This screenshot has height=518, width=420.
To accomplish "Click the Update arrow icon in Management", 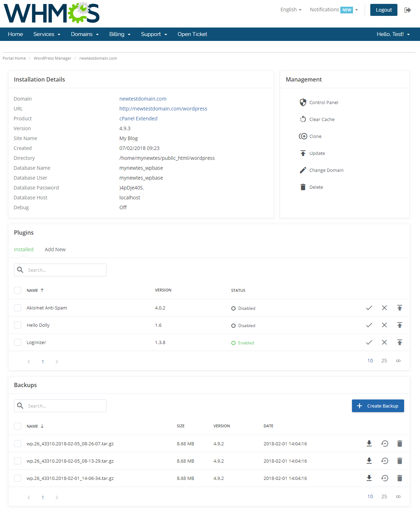I will (303, 153).
